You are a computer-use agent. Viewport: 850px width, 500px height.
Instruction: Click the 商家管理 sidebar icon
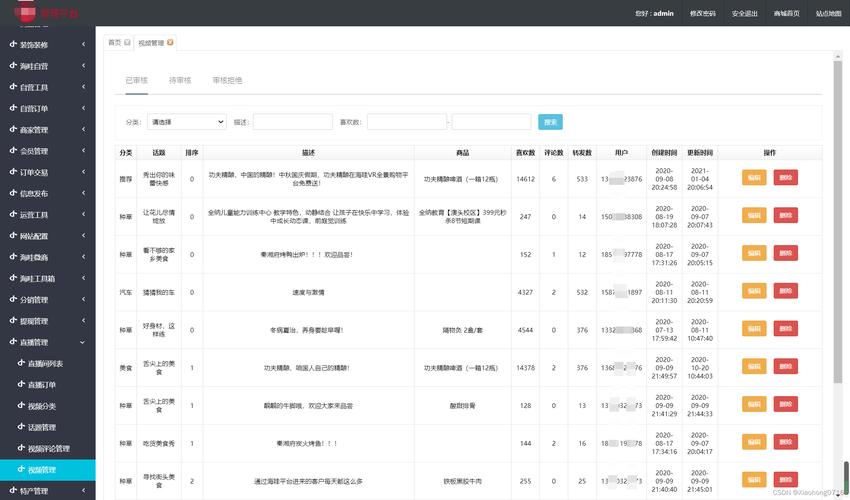13,129
